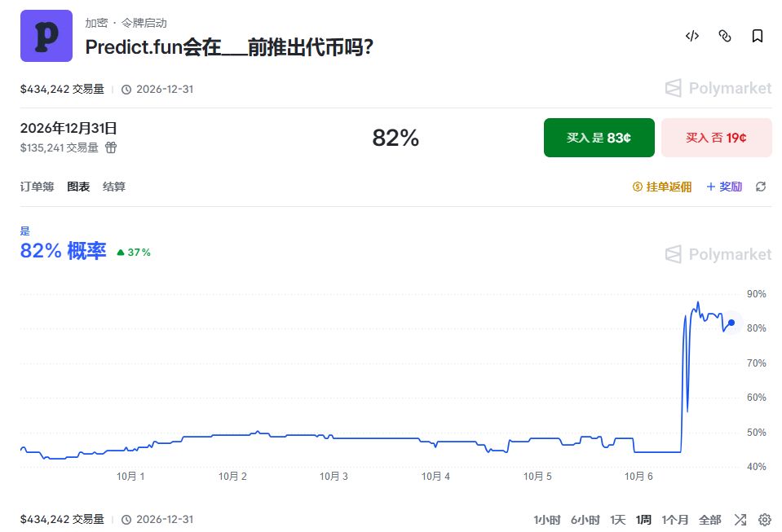Click the 10月 2 axis label

coord(232,477)
